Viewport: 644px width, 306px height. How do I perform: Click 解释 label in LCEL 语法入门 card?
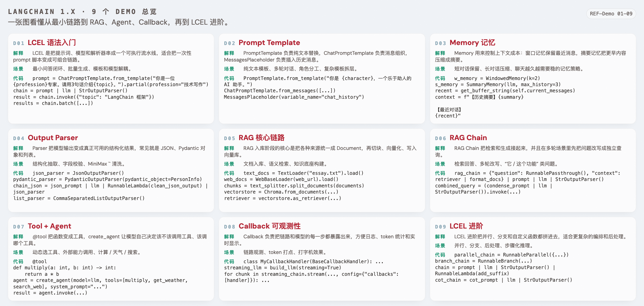[x=18, y=53]
